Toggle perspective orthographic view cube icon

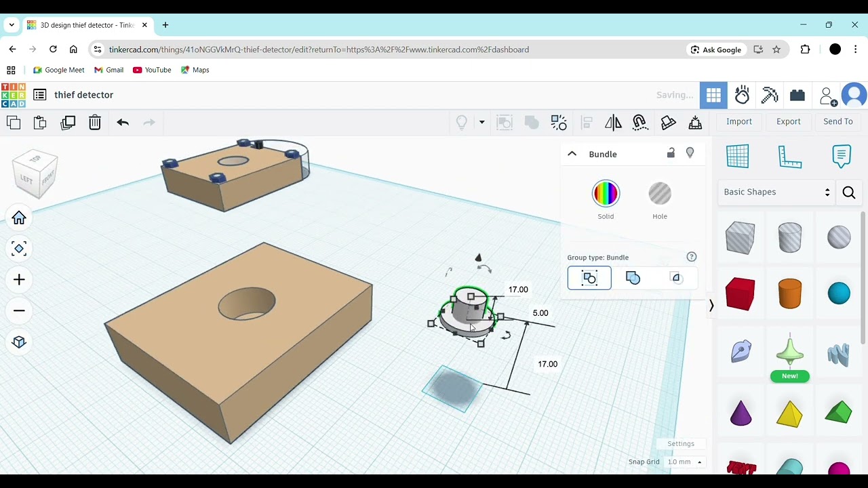coord(19,342)
